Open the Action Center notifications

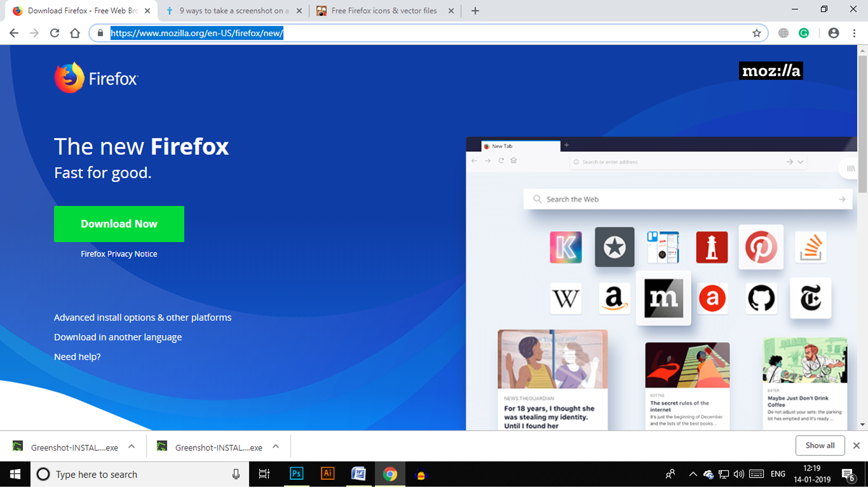coord(848,474)
